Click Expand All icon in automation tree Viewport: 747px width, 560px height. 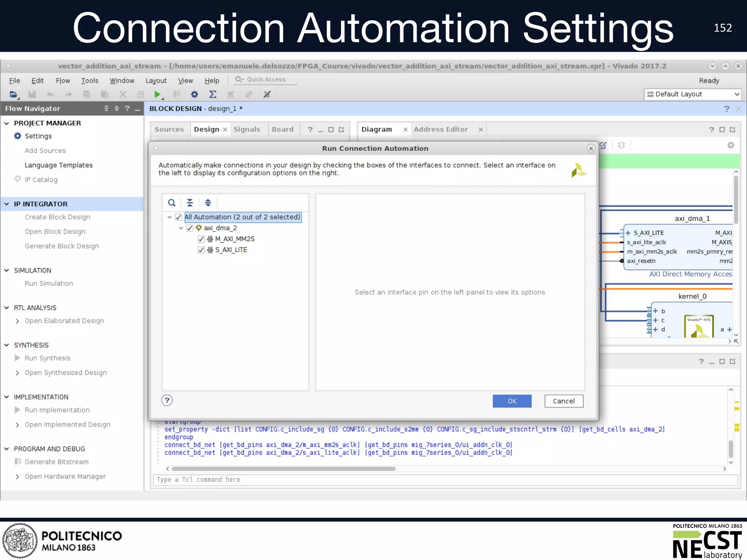coord(208,203)
